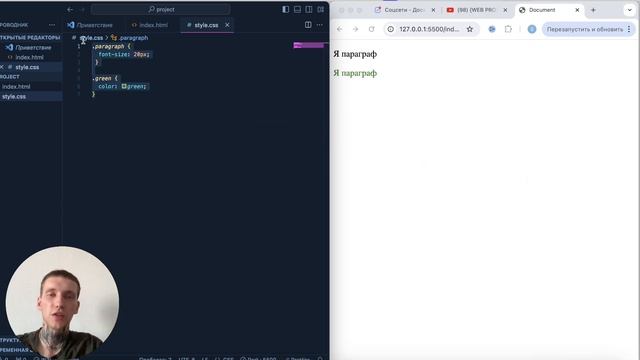
Task: Click the .green selector code line
Action: [105, 78]
